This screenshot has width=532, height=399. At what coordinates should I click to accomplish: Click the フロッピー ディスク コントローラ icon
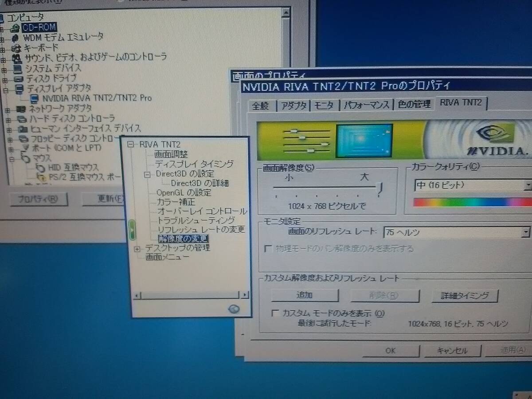tap(24, 139)
